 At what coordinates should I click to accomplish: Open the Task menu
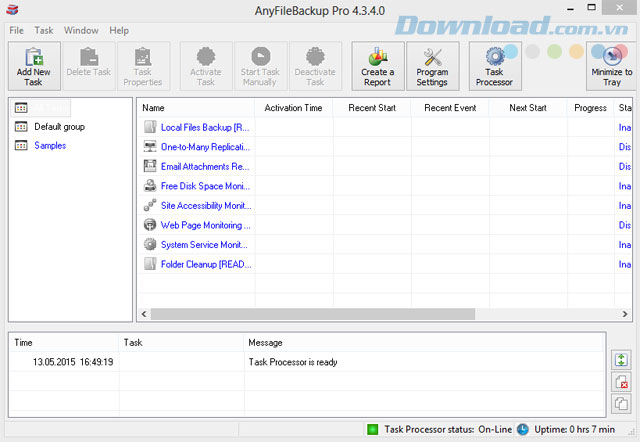[44, 31]
